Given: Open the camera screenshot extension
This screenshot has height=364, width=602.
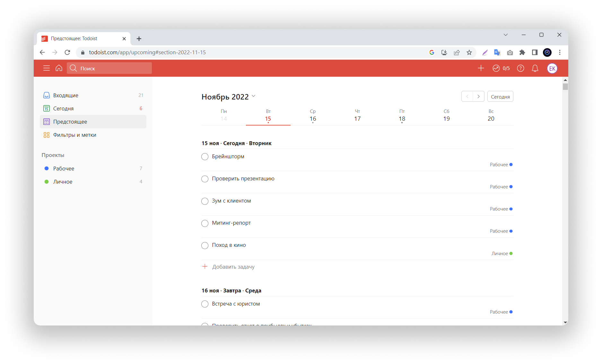Looking at the screenshot, I should coord(510,52).
